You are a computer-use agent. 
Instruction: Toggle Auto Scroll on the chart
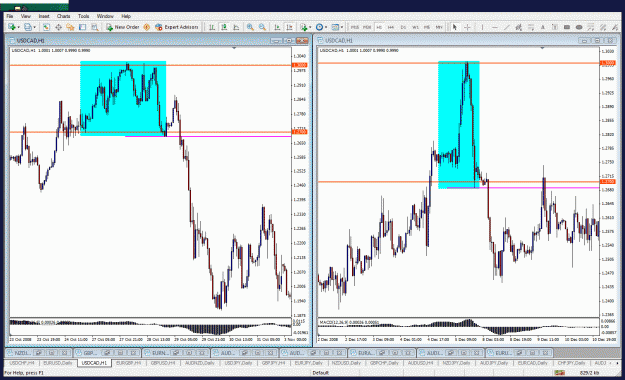coord(277,27)
